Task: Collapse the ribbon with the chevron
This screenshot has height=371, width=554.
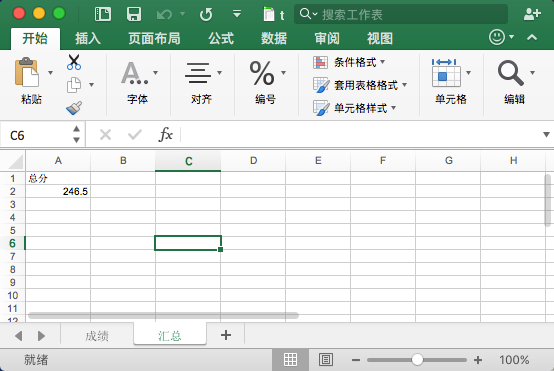Action: pyautogui.click(x=532, y=37)
